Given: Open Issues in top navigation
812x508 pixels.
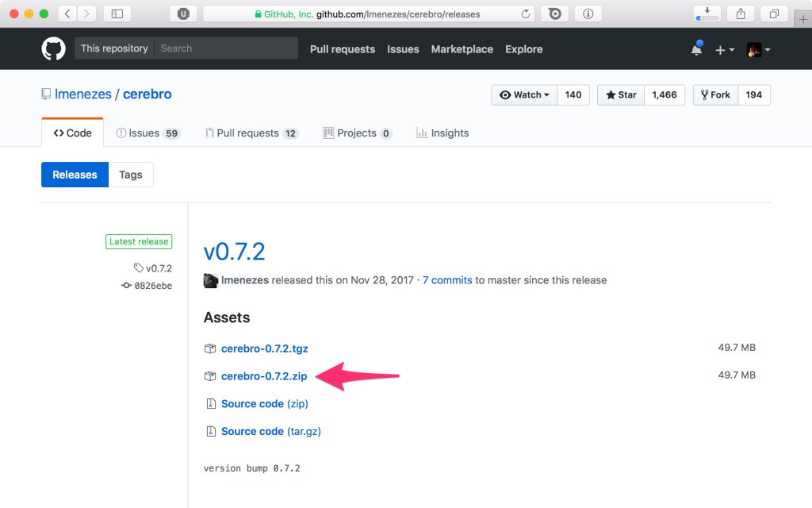Looking at the screenshot, I should point(403,49).
